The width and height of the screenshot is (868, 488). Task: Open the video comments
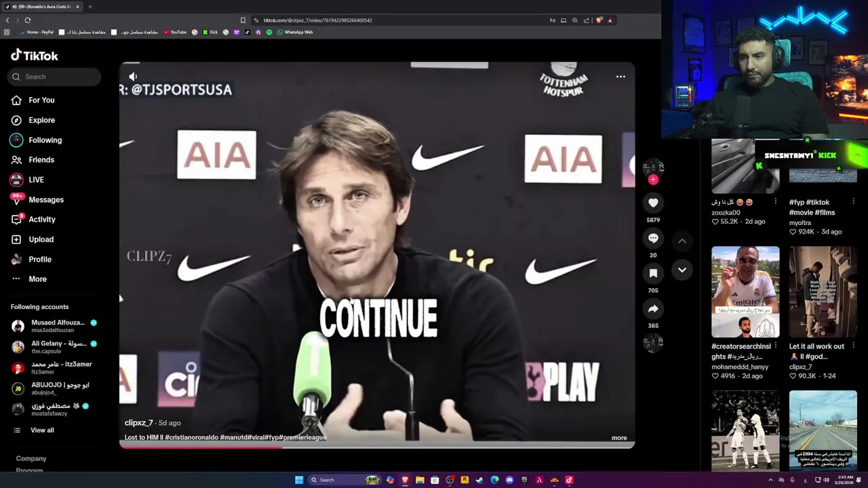(x=653, y=238)
